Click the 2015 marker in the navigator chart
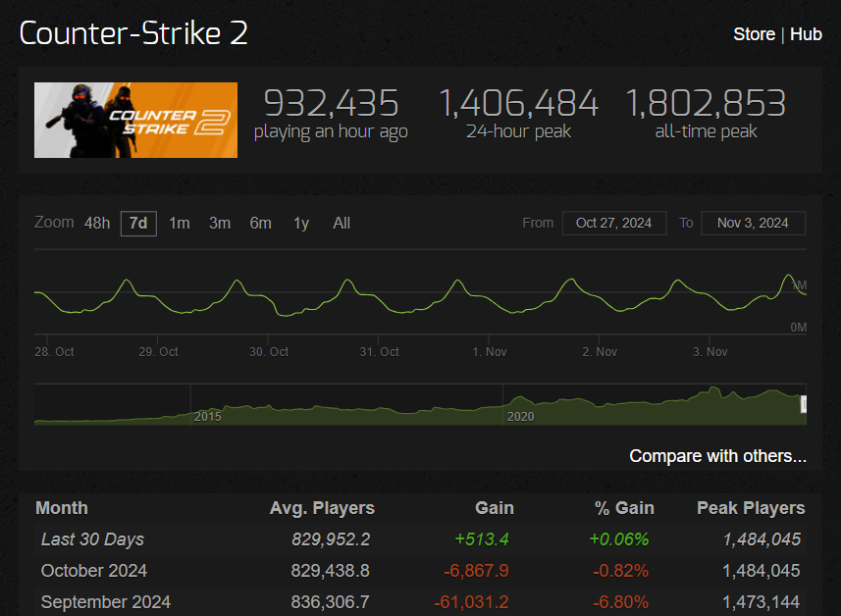This screenshot has width=841, height=616. point(208,417)
